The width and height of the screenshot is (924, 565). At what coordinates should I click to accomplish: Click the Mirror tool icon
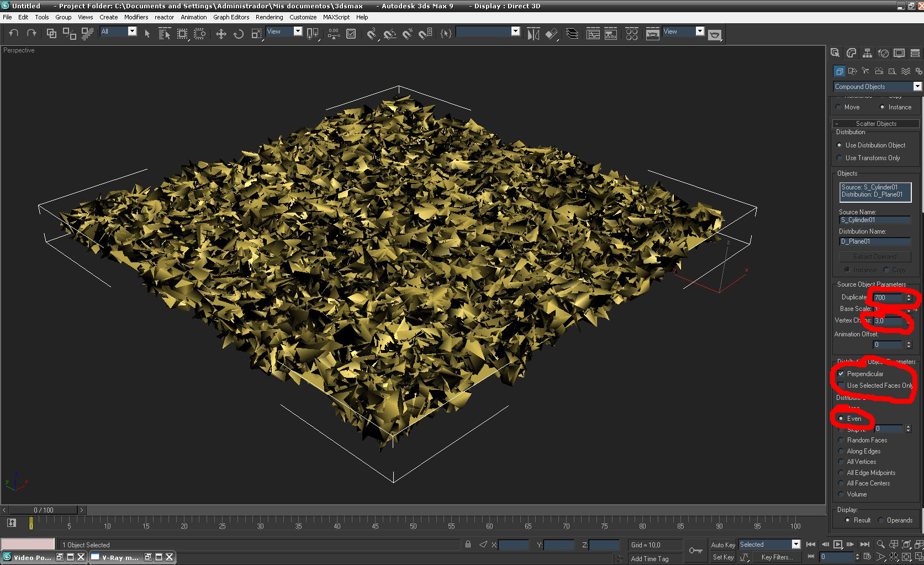[533, 34]
